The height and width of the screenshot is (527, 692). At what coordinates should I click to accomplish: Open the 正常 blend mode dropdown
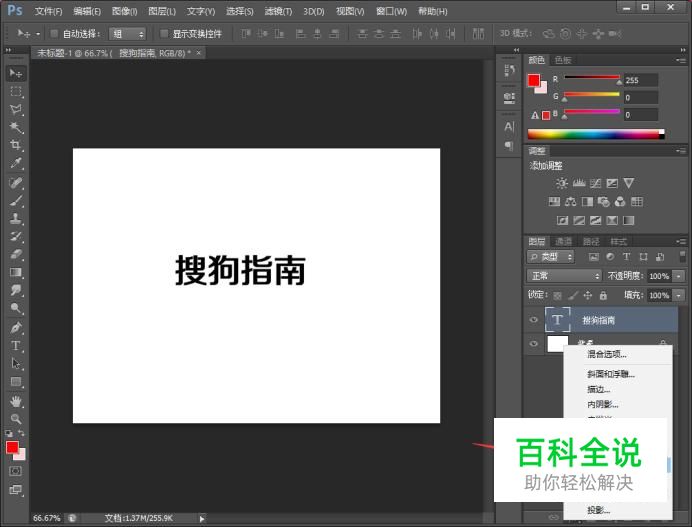coord(564,276)
